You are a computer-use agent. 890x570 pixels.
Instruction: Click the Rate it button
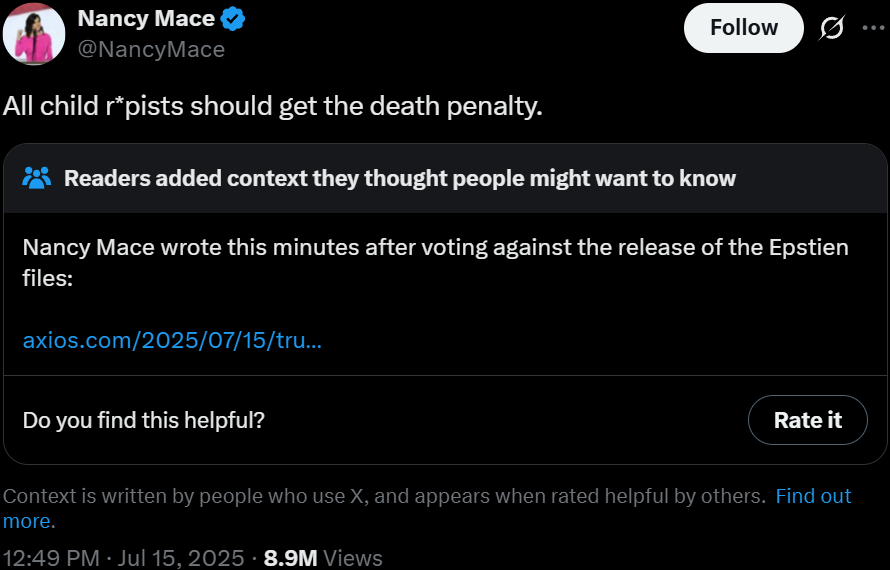coord(807,420)
